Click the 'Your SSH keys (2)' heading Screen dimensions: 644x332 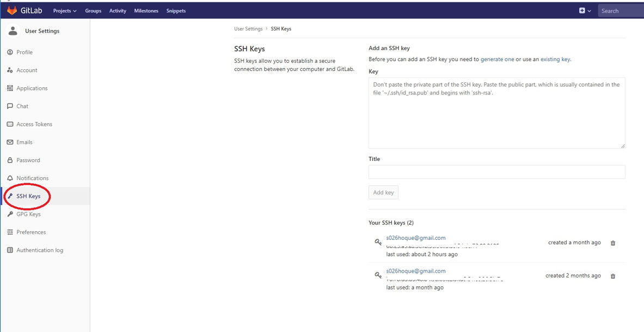tap(391, 222)
